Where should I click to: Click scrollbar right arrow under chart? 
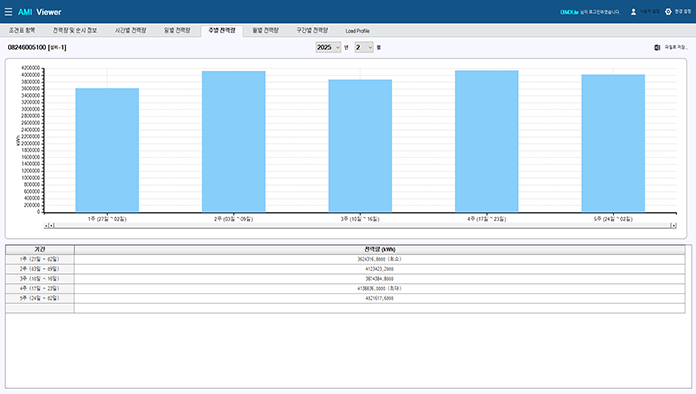tap(674, 226)
